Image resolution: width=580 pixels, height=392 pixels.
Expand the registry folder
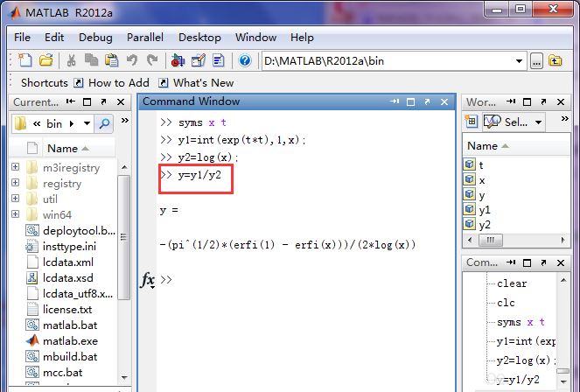click(x=15, y=182)
